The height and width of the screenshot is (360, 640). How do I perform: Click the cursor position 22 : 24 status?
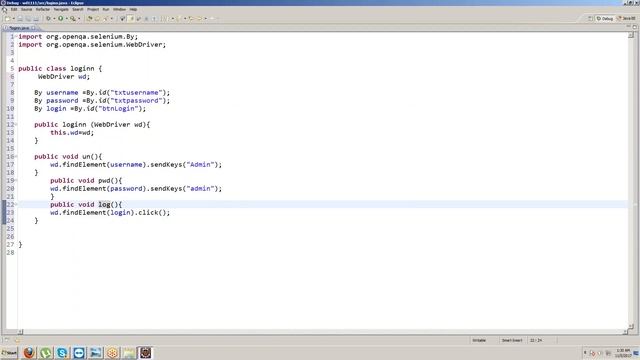click(x=536, y=340)
